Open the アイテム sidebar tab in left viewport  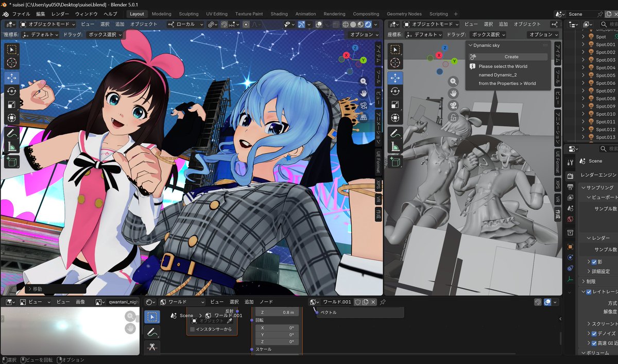pyautogui.click(x=378, y=53)
